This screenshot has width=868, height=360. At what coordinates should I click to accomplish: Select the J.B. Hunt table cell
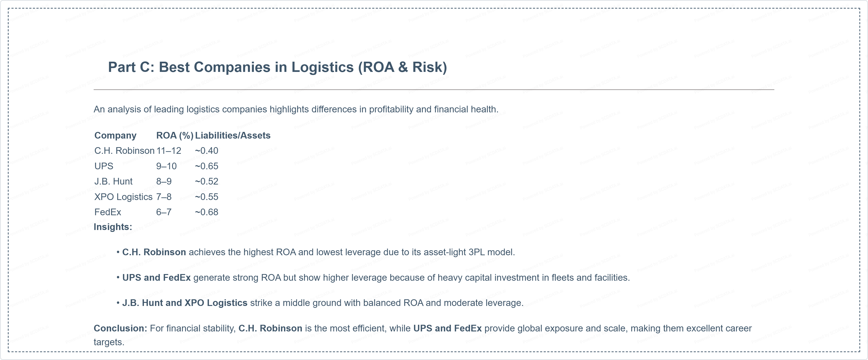tap(113, 181)
